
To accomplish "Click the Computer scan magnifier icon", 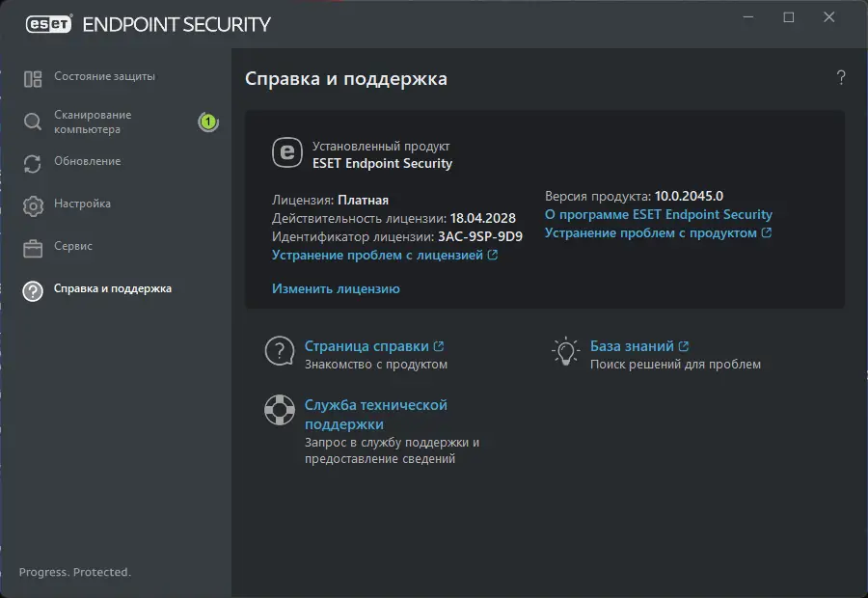I will (34, 122).
